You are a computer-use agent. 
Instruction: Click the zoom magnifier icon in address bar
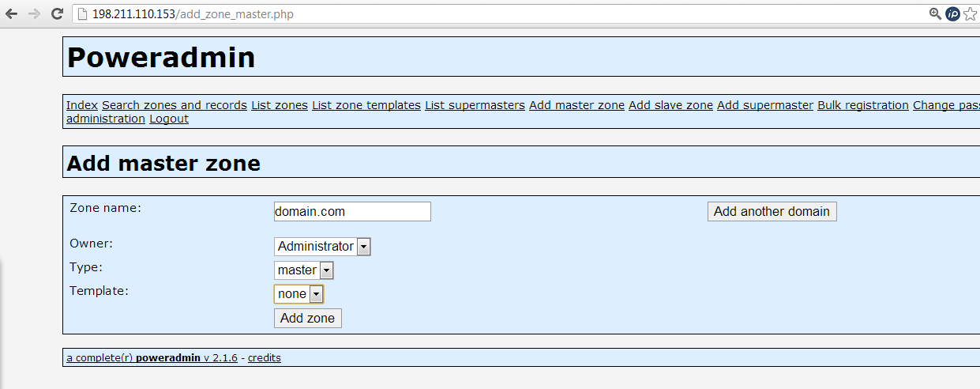[935, 13]
